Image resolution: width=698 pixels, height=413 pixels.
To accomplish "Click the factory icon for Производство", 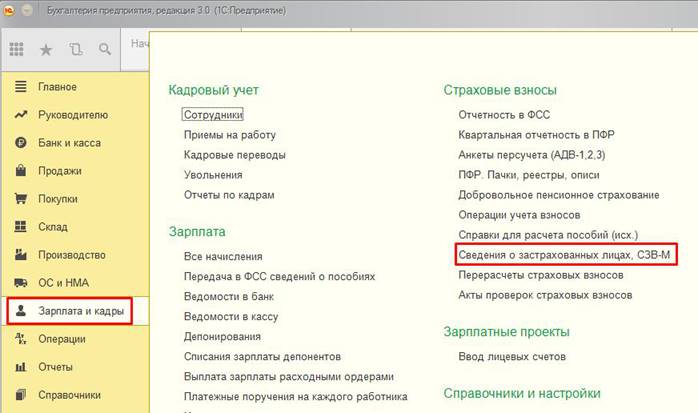I will click(x=19, y=255).
